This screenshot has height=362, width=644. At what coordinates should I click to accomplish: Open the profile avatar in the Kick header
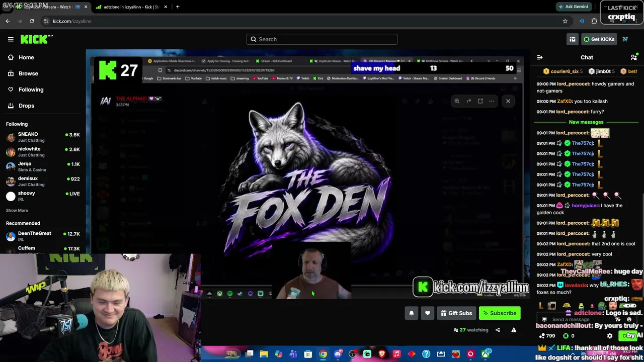(625, 39)
